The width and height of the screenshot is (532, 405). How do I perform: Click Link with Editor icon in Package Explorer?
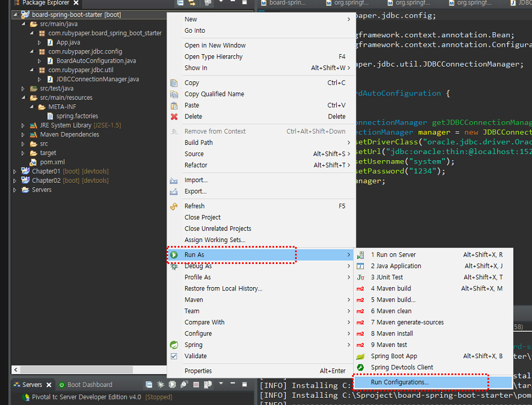(x=192, y=3)
